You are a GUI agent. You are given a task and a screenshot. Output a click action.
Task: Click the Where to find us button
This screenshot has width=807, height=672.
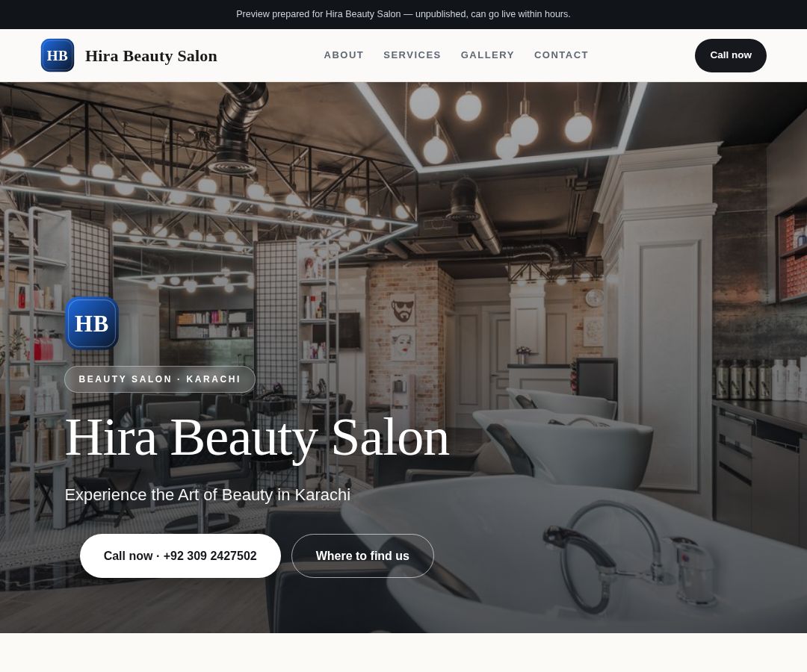pos(362,556)
